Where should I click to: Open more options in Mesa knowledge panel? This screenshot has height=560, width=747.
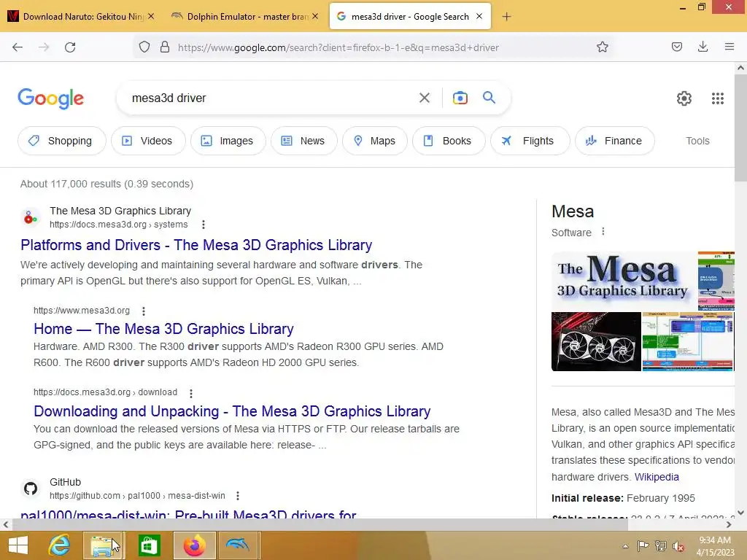point(603,231)
